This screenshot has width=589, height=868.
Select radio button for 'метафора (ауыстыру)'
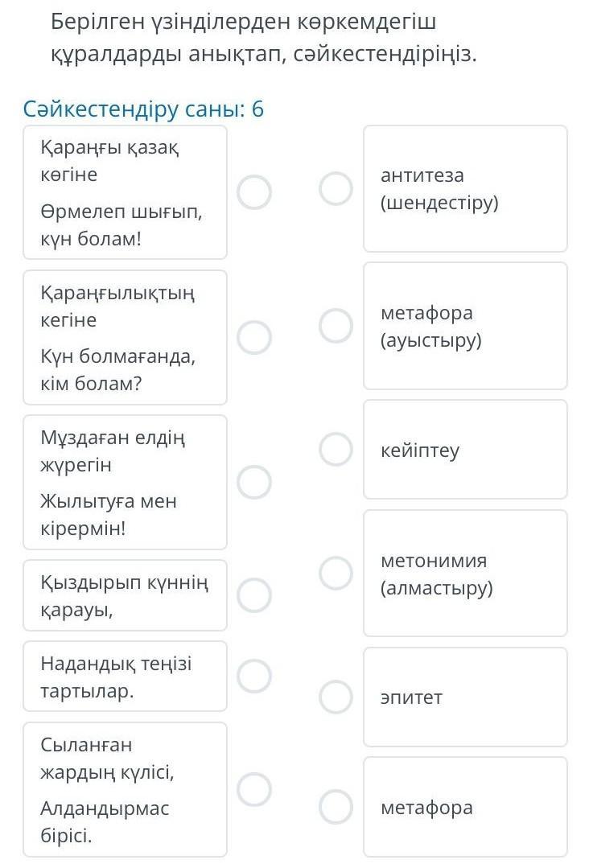tap(336, 326)
